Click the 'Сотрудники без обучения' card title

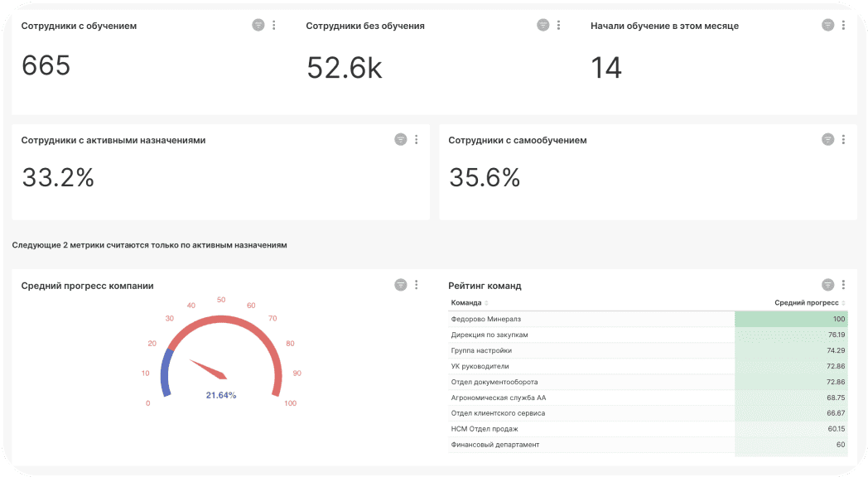(365, 26)
